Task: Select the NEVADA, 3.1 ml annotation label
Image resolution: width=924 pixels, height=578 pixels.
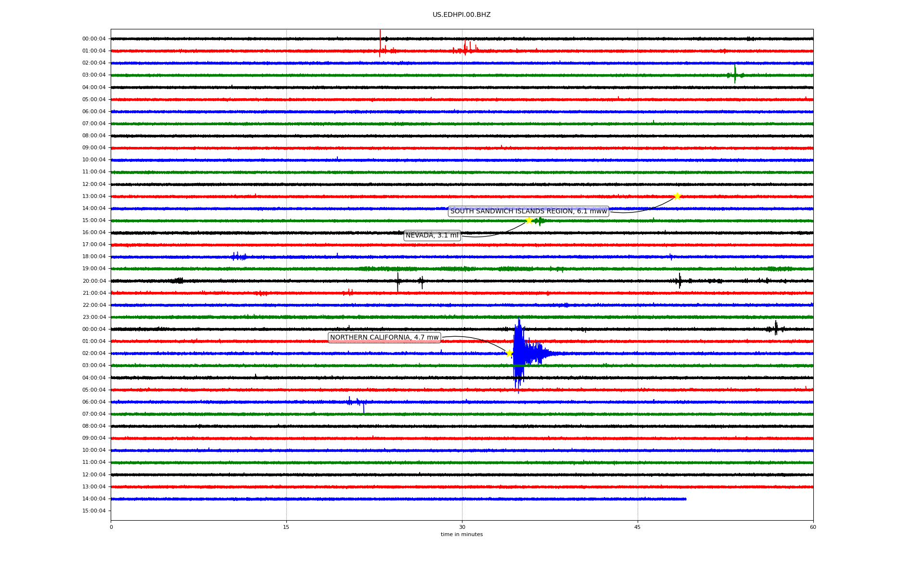Action: pos(432,236)
